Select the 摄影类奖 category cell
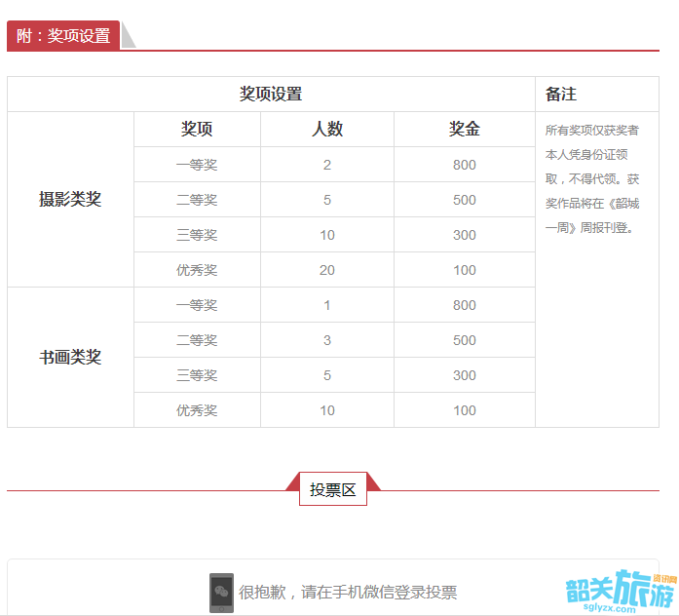 (x=70, y=199)
